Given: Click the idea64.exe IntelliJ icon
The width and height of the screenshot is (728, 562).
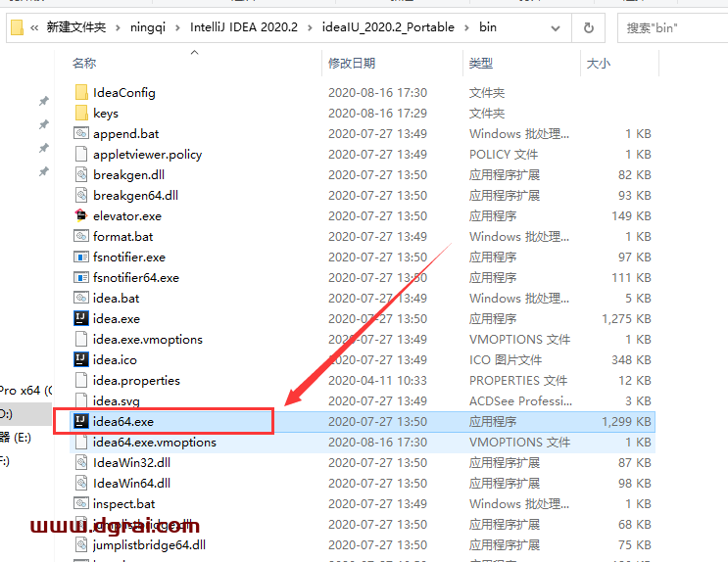Looking at the screenshot, I should [81, 421].
